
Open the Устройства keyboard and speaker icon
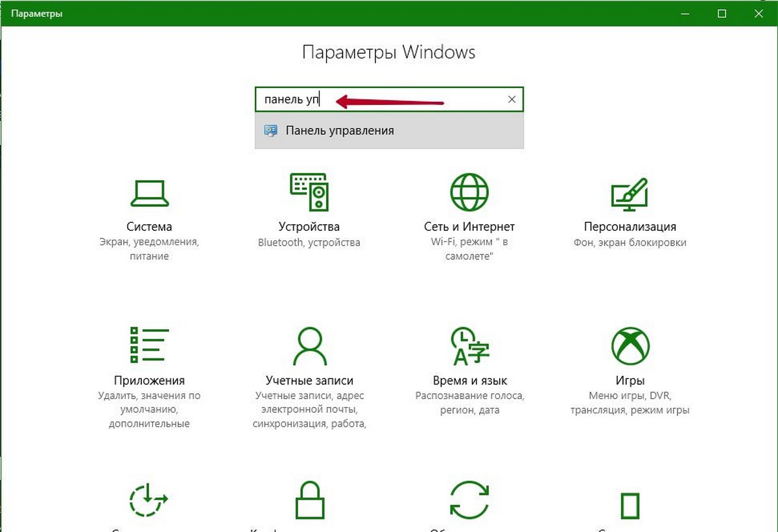(x=309, y=192)
